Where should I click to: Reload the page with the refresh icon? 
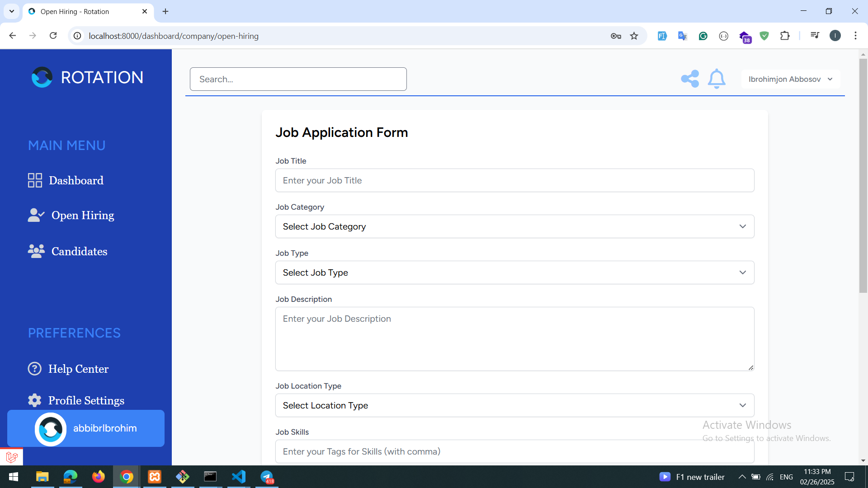click(x=53, y=36)
